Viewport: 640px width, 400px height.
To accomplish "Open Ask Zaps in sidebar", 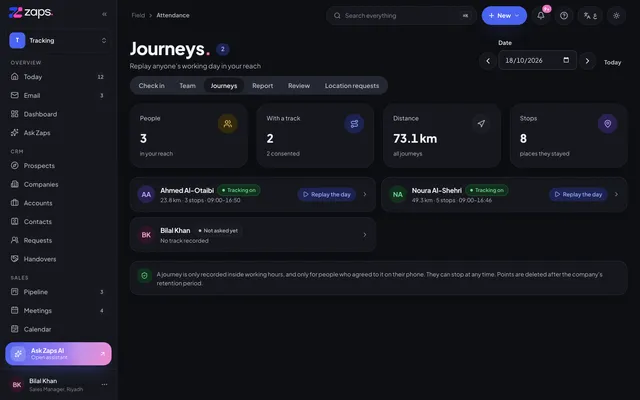I will coord(58,133).
